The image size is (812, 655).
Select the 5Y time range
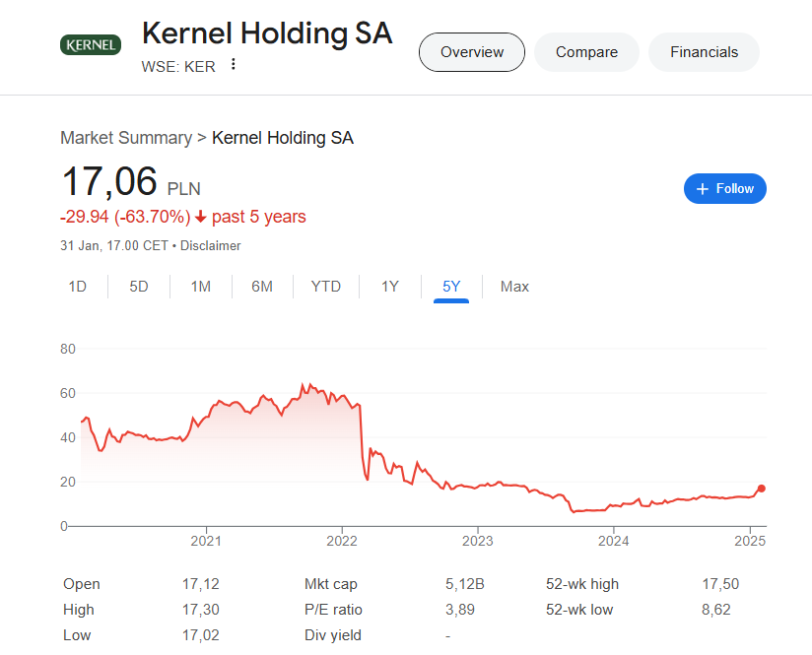pyautogui.click(x=451, y=287)
